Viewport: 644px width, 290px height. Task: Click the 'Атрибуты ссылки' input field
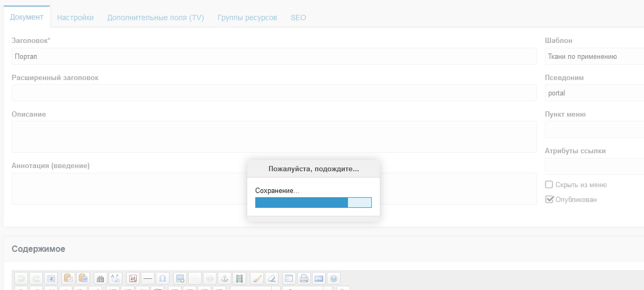[594, 166]
